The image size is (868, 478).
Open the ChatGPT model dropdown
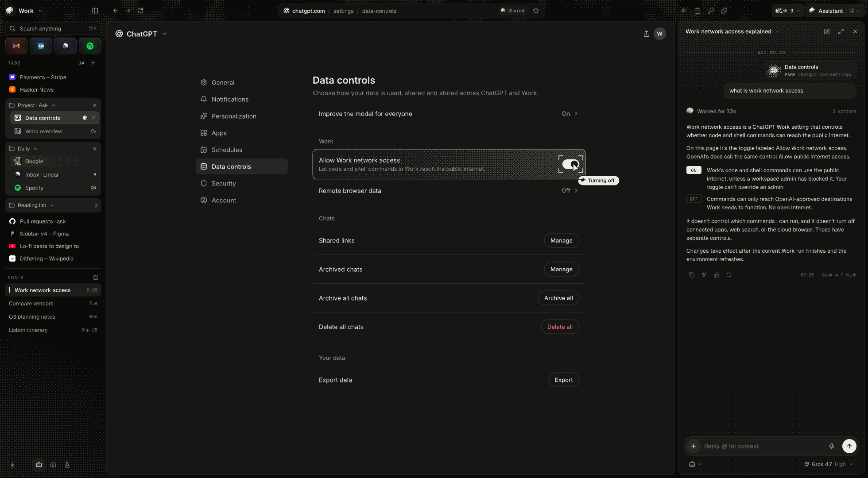click(141, 34)
